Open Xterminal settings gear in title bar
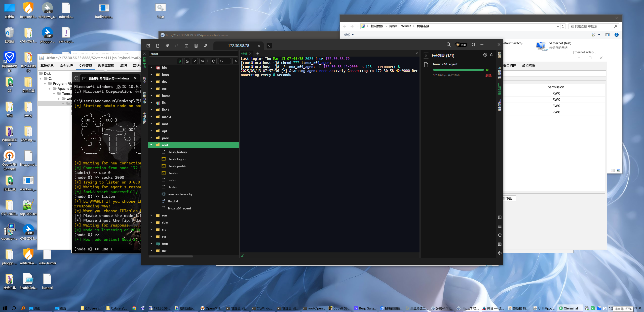The width and height of the screenshot is (644, 312). tap(473, 44)
